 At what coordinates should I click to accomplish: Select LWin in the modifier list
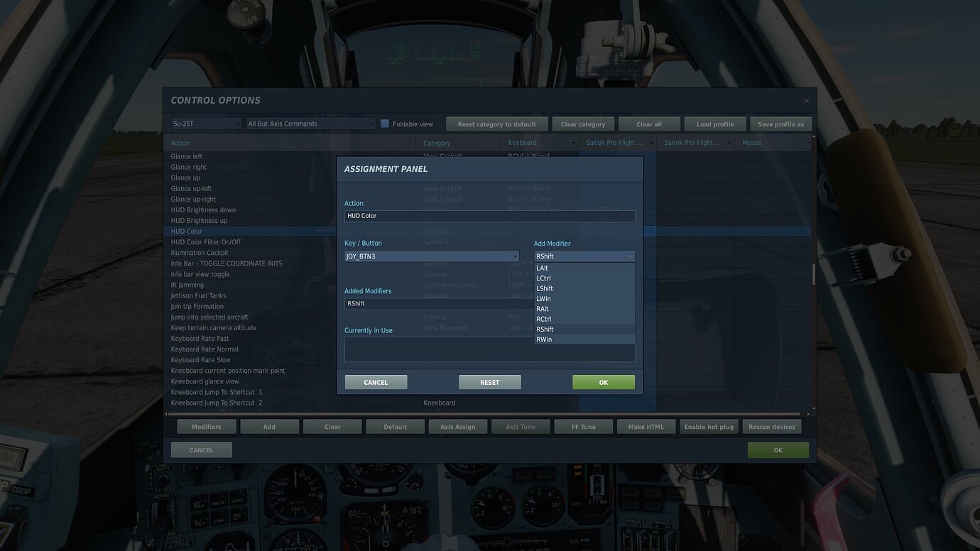(543, 298)
